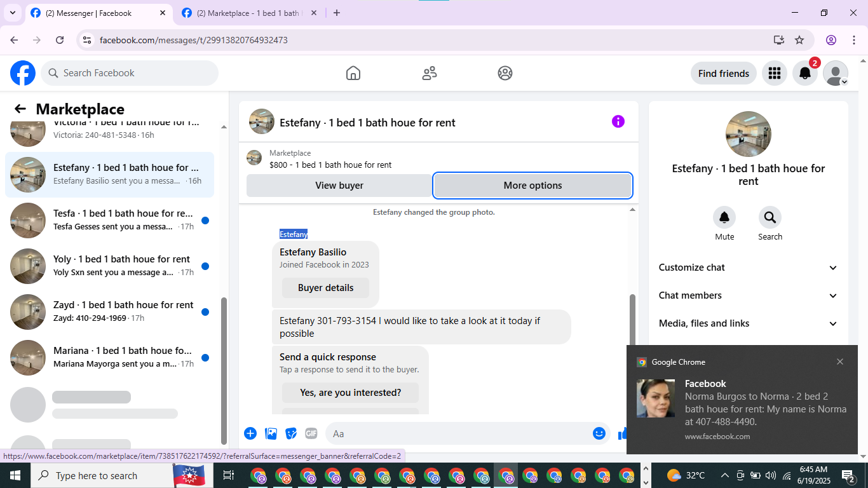Send quick response Yes, are you interested?
This screenshot has height=488, width=868.
[x=350, y=393]
